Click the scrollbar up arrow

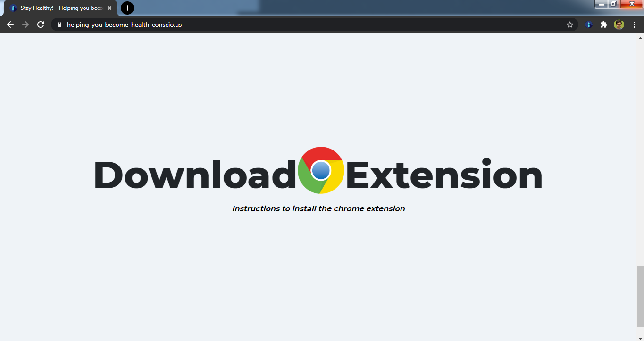[640, 37]
